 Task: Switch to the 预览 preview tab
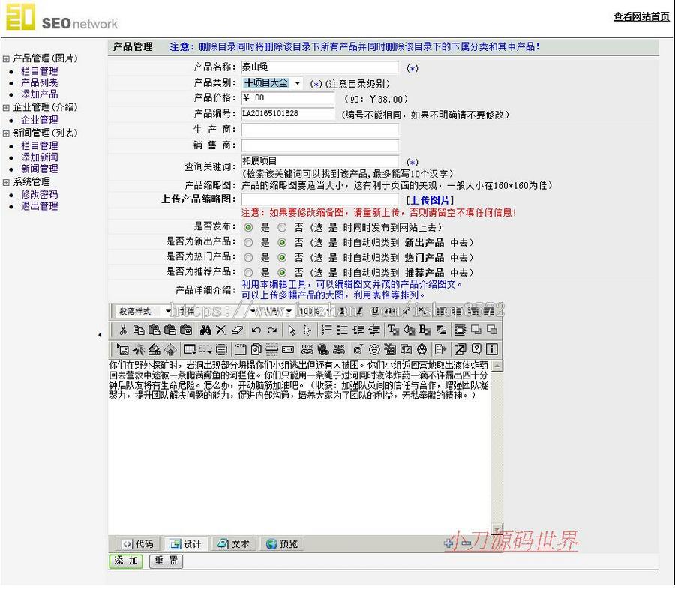click(282, 544)
